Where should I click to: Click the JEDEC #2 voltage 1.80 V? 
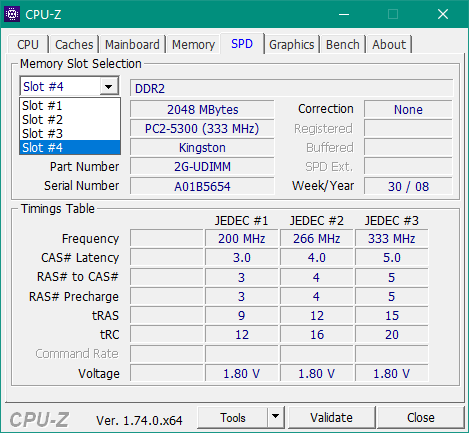pos(317,373)
